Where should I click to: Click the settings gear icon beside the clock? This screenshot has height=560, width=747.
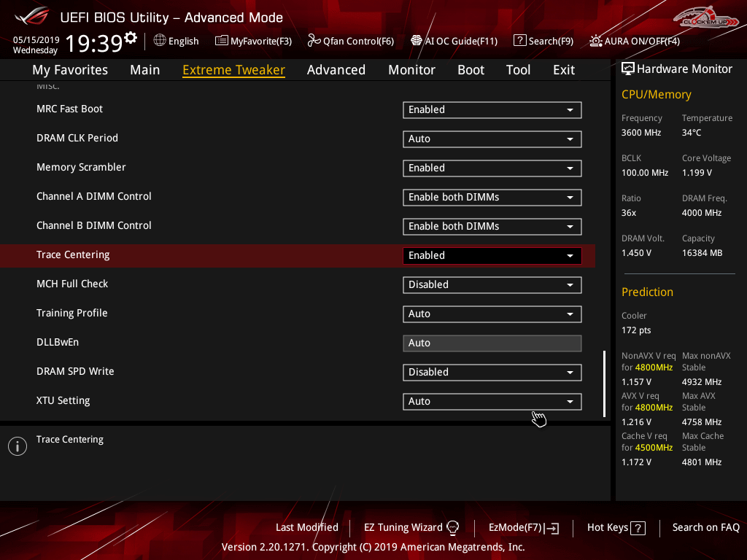131,37
